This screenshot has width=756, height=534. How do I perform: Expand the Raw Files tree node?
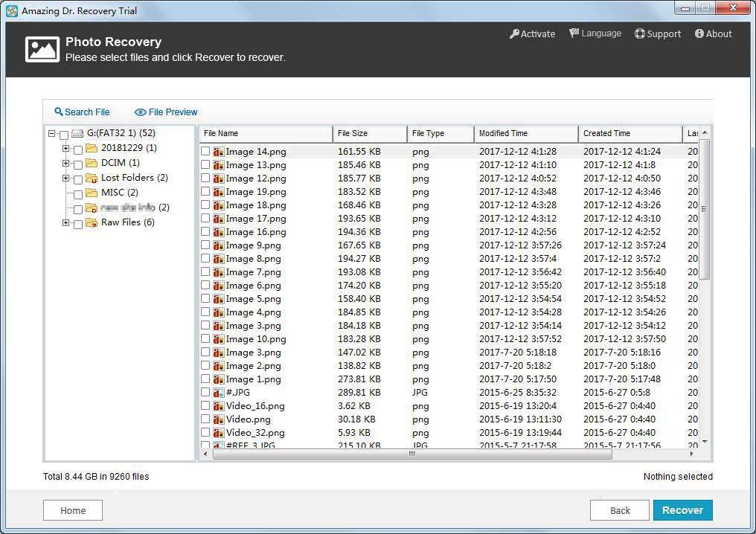[x=66, y=222]
